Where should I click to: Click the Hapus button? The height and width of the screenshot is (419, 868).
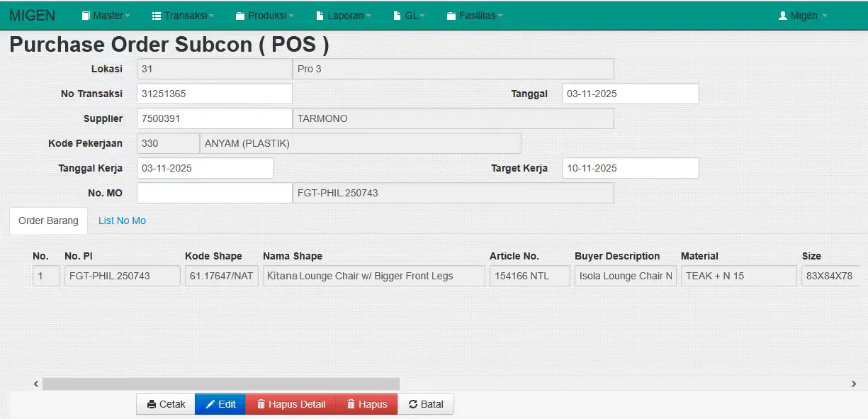pos(366,404)
